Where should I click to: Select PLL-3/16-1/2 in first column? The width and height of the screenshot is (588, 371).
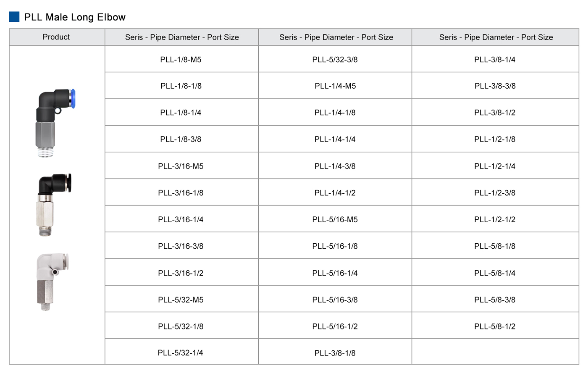(x=181, y=273)
